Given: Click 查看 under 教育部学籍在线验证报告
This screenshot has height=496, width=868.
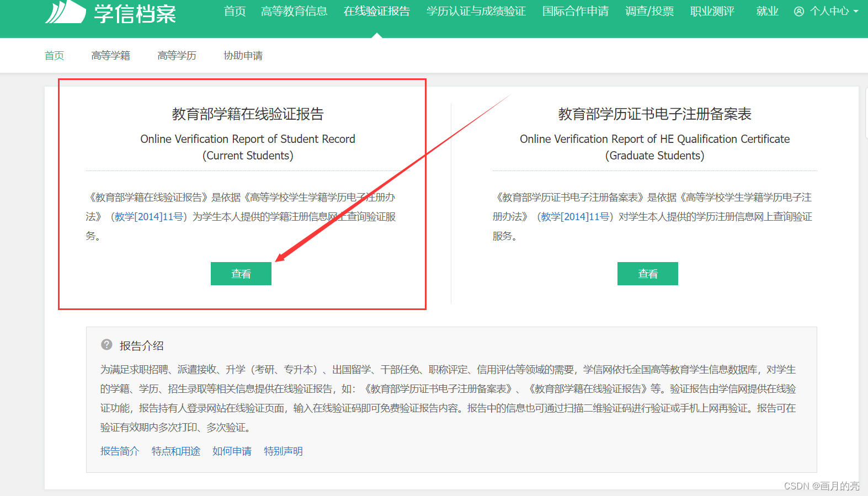Looking at the screenshot, I should (241, 274).
